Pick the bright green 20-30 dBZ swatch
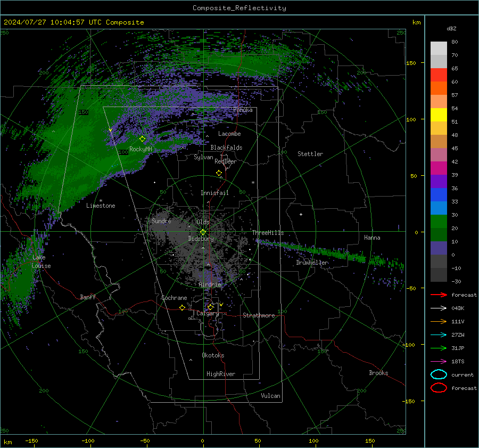479x448 pixels. [439, 222]
